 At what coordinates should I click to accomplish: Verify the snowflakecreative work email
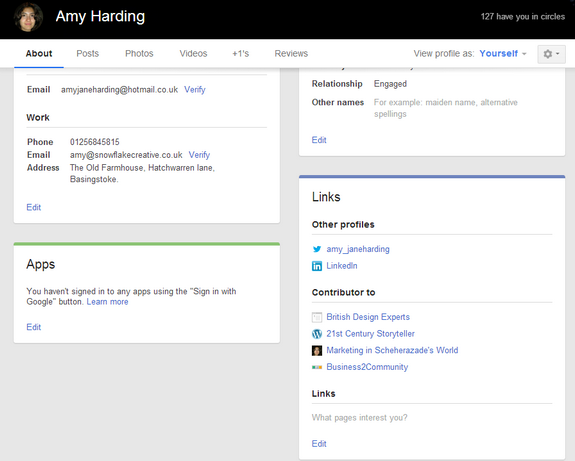click(x=199, y=155)
